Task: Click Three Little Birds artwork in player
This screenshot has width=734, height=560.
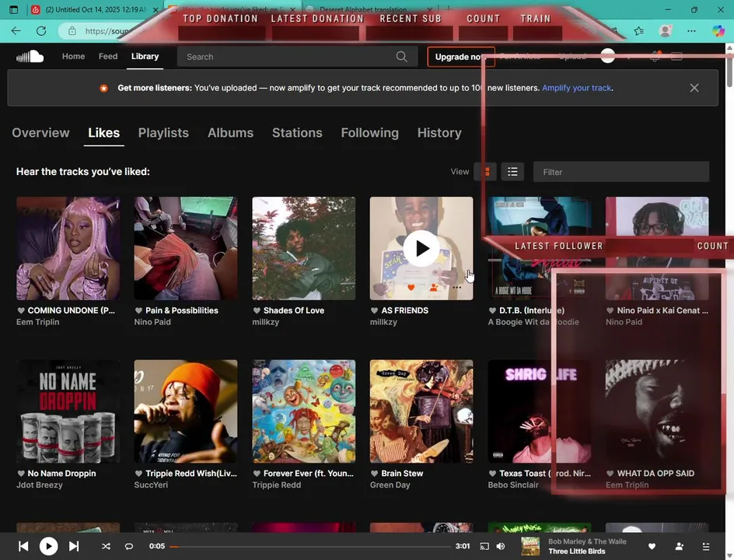Action: tap(530, 547)
